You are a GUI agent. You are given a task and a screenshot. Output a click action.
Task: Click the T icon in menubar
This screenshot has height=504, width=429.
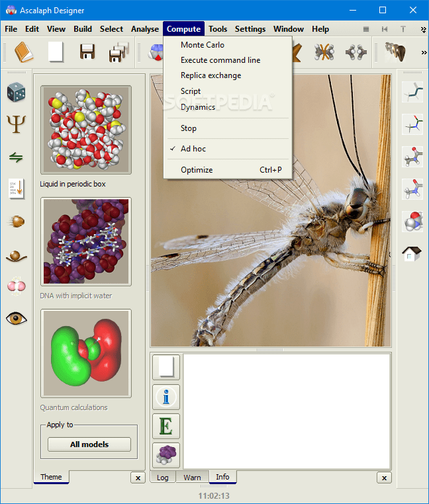tap(403, 29)
